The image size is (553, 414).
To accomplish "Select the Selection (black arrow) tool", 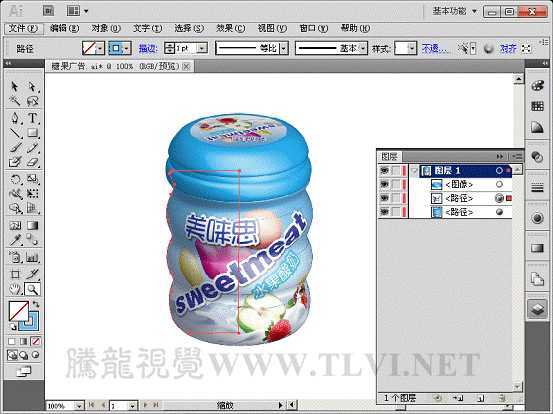I will click(14, 86).
